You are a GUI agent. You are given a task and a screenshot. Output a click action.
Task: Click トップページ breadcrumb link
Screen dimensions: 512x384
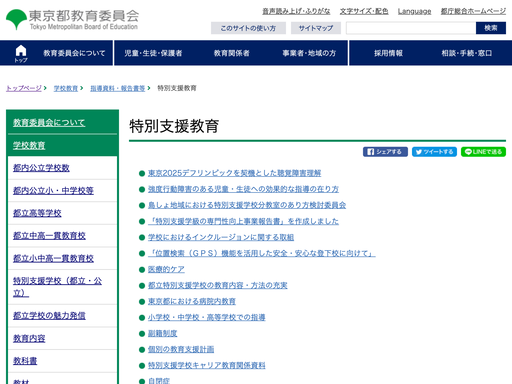24,88
